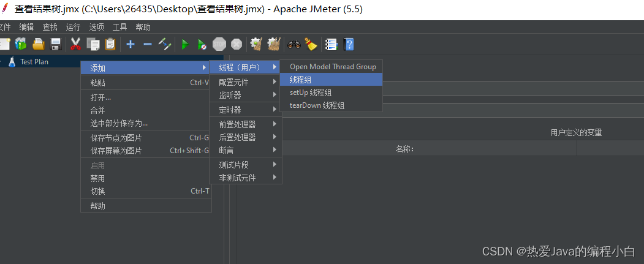This screenshot has height=264, width=644.
Task: Click 保存节点为图片 entry
Action: click(146, 138)
